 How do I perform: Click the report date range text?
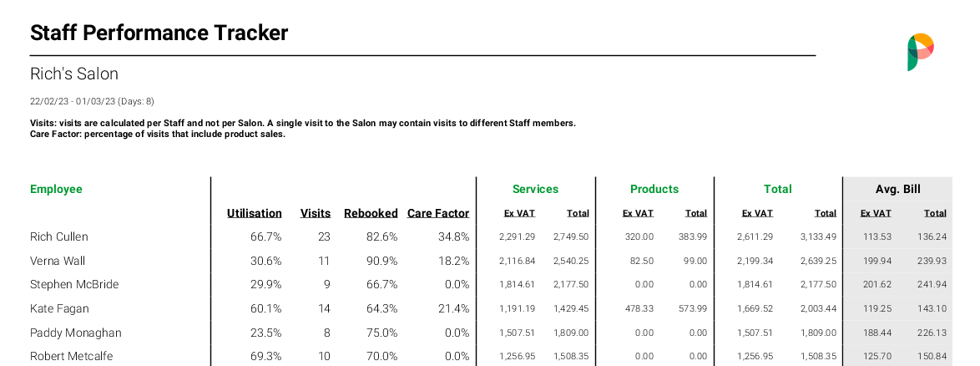[x=92, y=101]
